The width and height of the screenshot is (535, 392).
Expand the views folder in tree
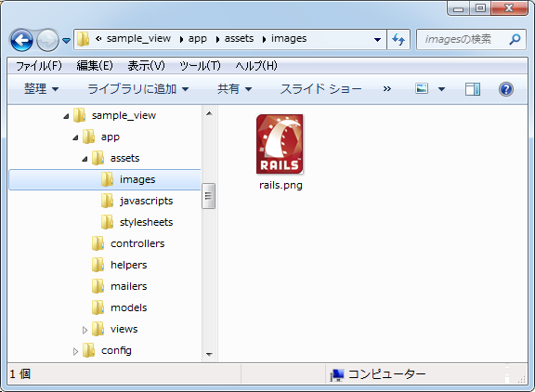pyautogui.click(x=85, y=330)
